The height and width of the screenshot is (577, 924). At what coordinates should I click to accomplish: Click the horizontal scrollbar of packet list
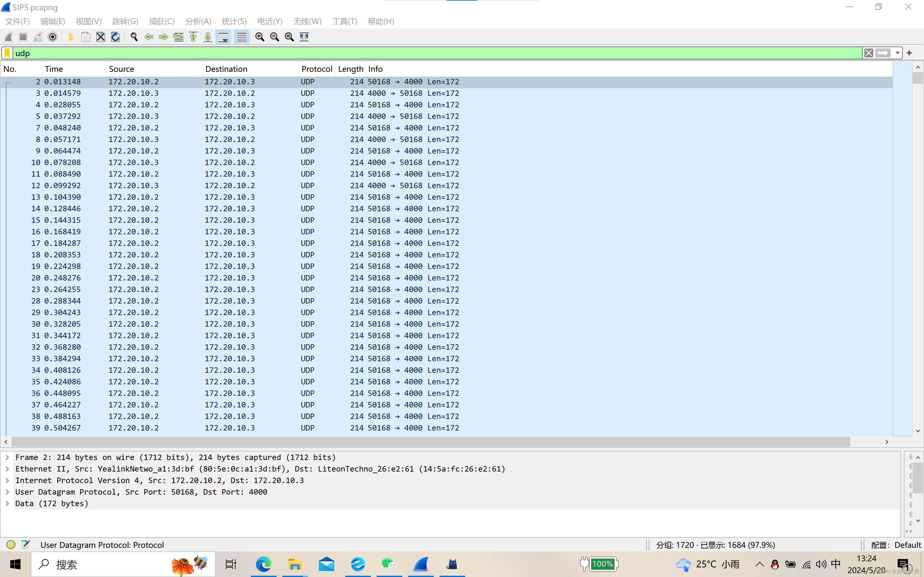pos(431,441)
